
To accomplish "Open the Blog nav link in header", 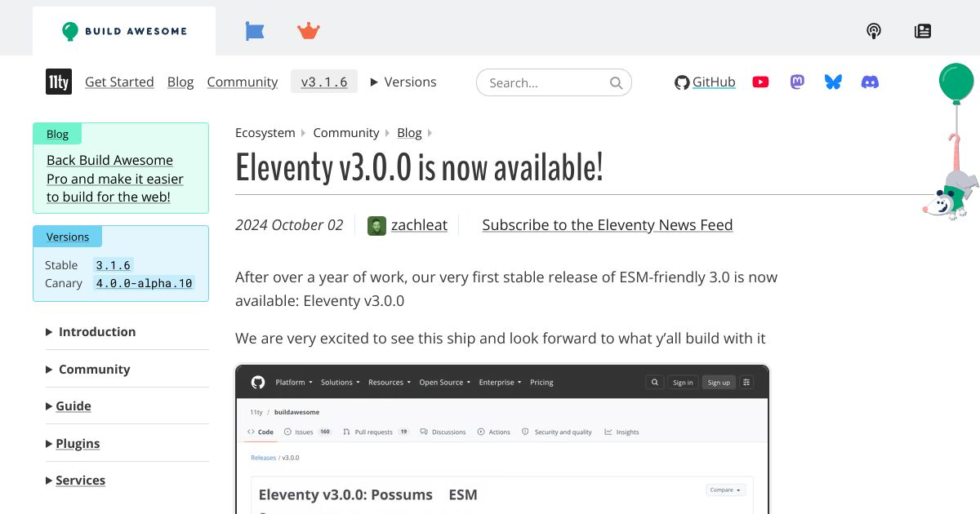I will click(180, 82).
